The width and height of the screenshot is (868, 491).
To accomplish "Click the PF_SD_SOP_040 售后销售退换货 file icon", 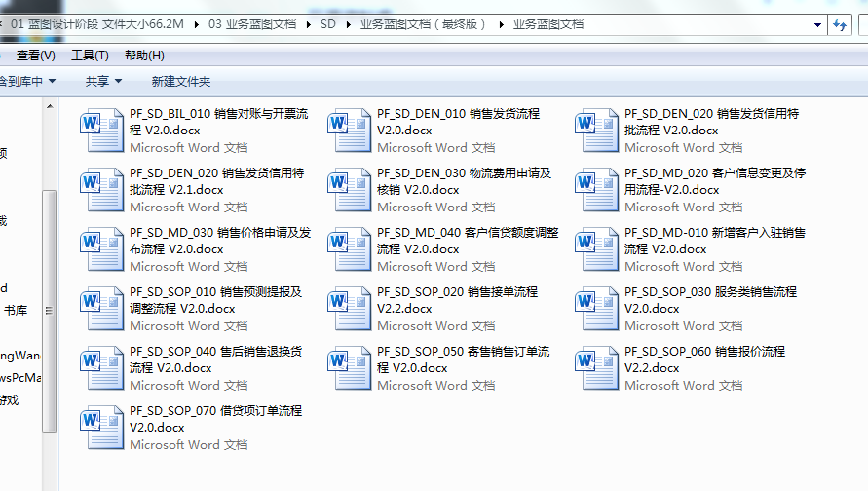I will point(102,368).
